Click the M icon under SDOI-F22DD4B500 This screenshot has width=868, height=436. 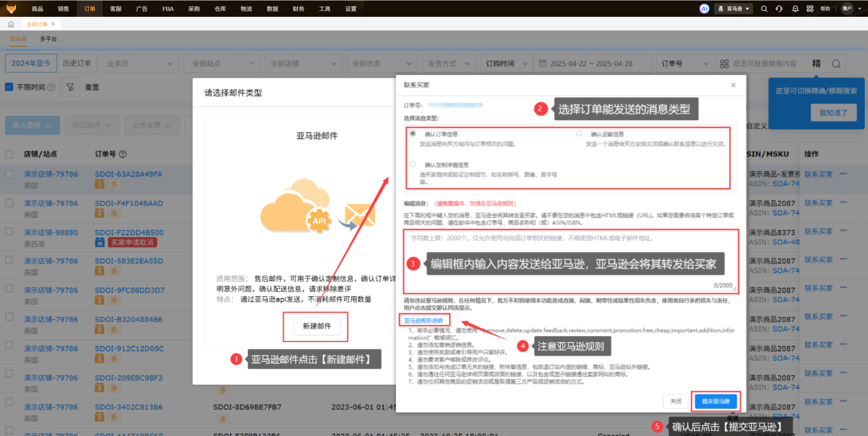click(99, 242)
